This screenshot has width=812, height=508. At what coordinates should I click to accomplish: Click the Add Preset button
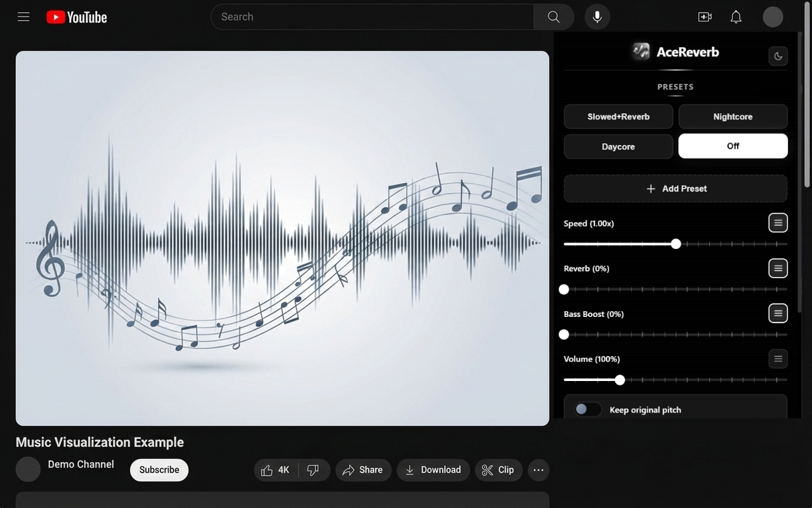[x=676, y=188]
